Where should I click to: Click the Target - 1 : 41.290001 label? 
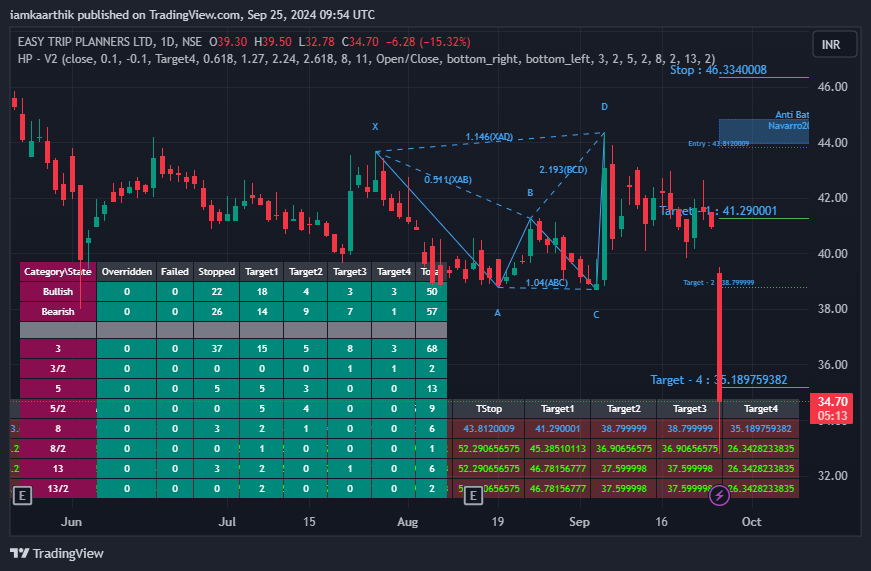pos(718,211)
